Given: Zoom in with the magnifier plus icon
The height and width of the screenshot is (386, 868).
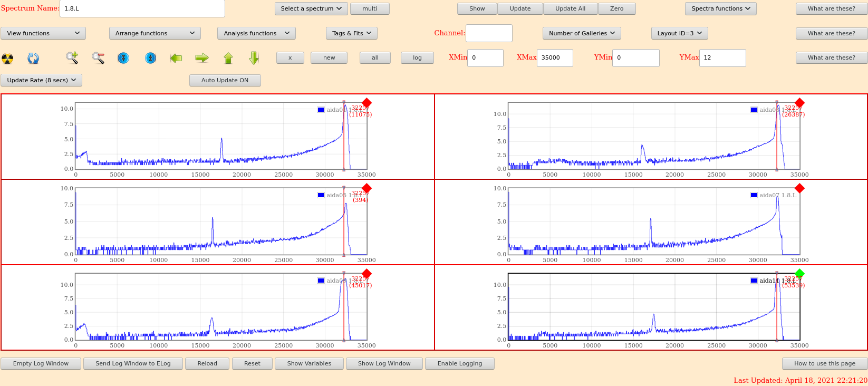Looking at the screenshot, I should [x=72, y=58].
